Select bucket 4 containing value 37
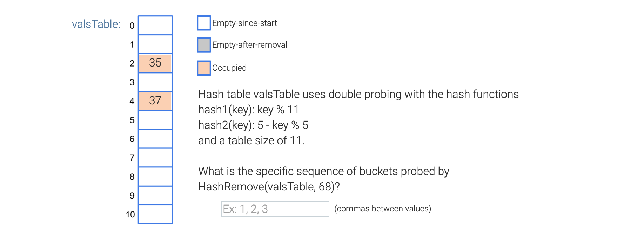 coord(155,101)
